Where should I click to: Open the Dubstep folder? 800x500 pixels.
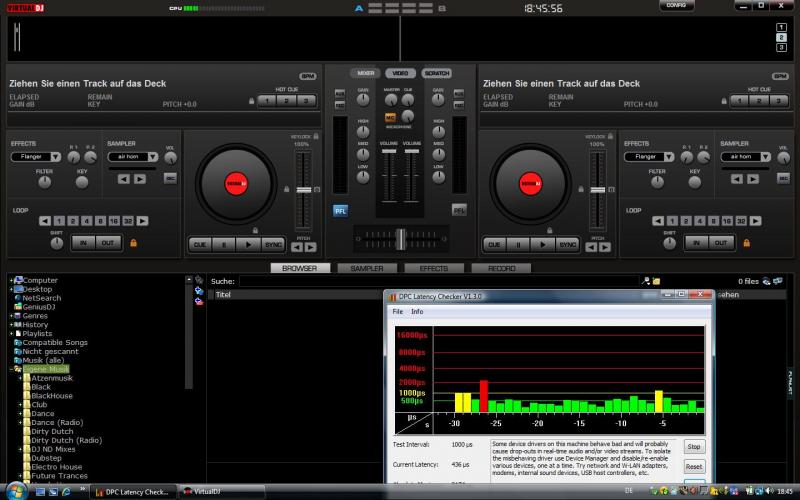pos(46,458)
